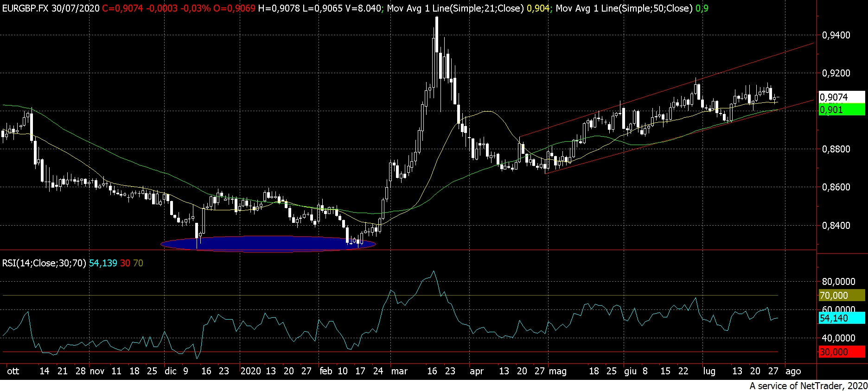The width and height of the screenshot is (868, 391).
Task: Click the yellow 0,904 moving average value
Action: [x=538, y=8]
